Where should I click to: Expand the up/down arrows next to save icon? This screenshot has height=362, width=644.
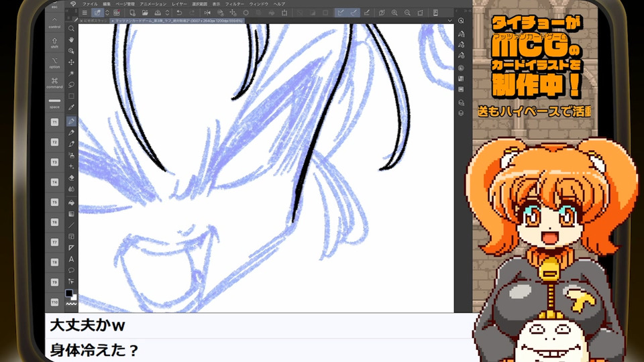pyautogui.click(x=167, y=13)
